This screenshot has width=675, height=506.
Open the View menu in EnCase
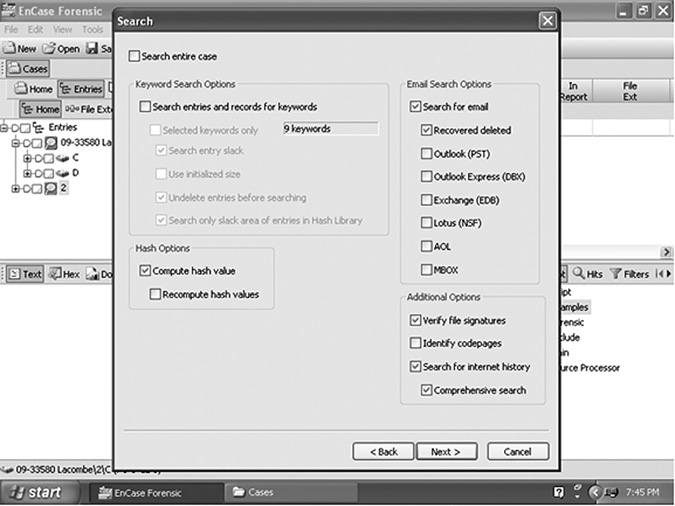tap(62, 30)
